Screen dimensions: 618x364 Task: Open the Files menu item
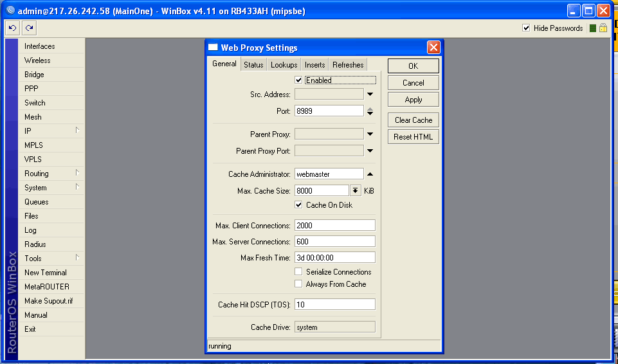click(51, 216)
